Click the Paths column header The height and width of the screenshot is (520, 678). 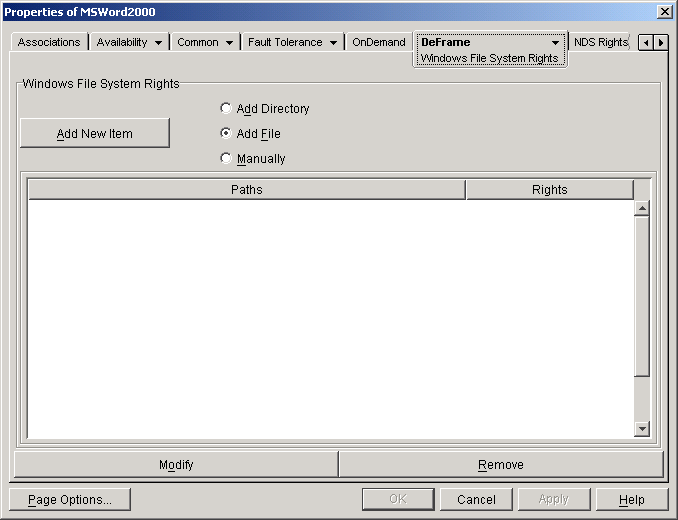pos(247,190)
